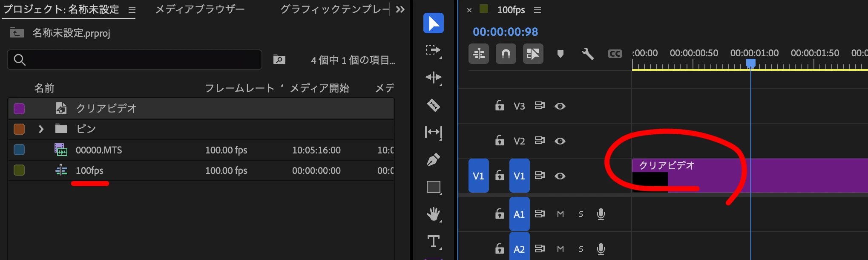Screen dimensions: 868x260
Task: Click the timeline playhead marker
Action: pos(751,64)
